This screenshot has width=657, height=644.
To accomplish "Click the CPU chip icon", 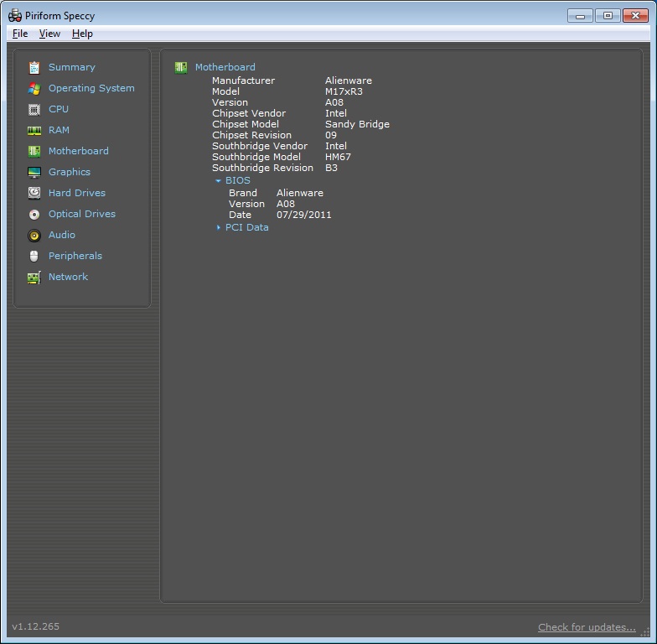I will (x=34, y=109).
